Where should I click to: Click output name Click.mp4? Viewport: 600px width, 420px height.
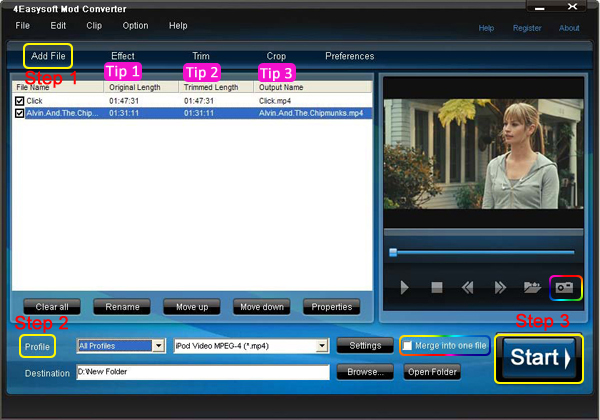(275, 101)
